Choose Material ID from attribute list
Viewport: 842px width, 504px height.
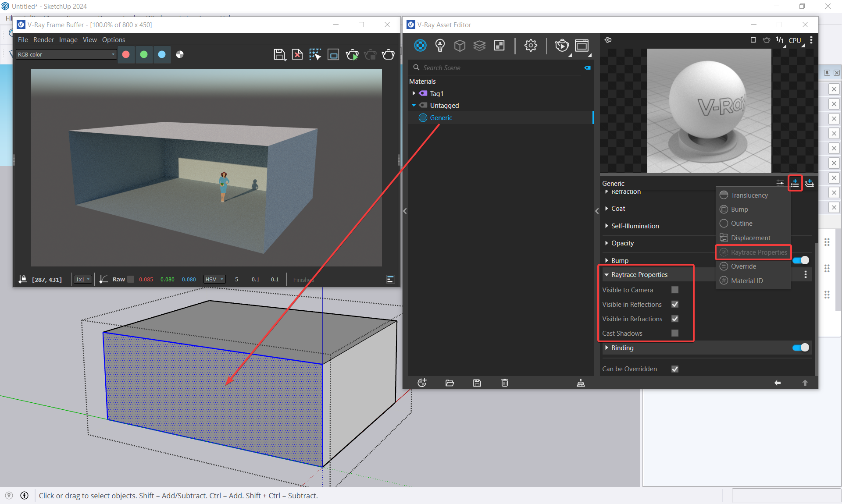(753, 280)
